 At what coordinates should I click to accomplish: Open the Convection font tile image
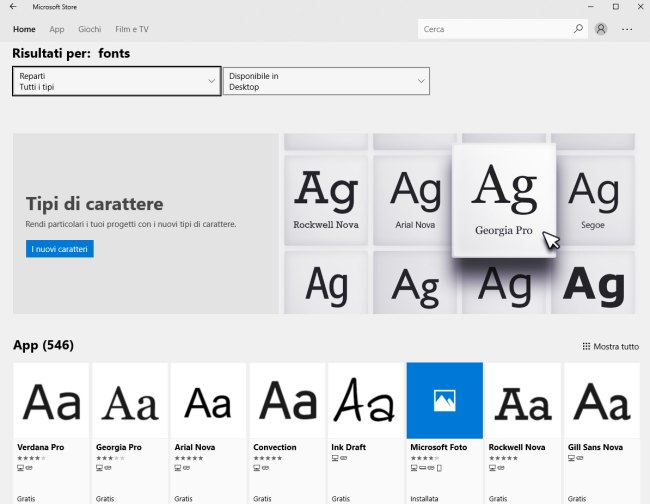(x=287, y=400)
